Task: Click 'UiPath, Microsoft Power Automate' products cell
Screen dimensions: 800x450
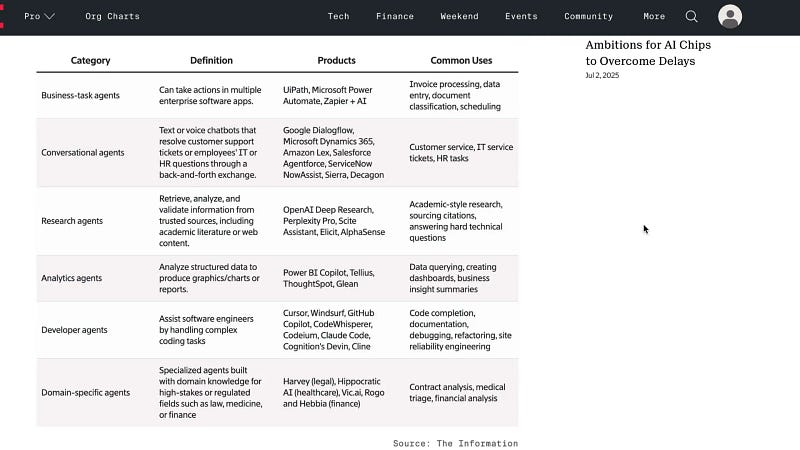Action: (x=328, y=95)
